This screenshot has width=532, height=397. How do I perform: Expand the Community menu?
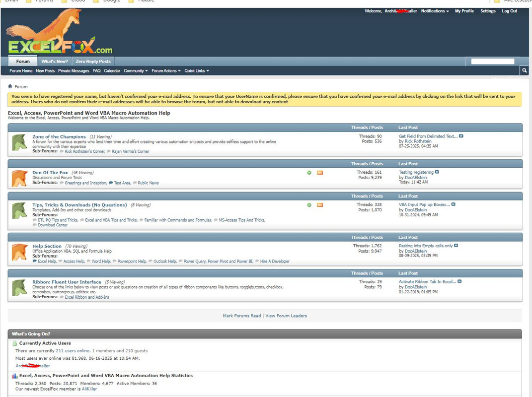click(136, 71)
